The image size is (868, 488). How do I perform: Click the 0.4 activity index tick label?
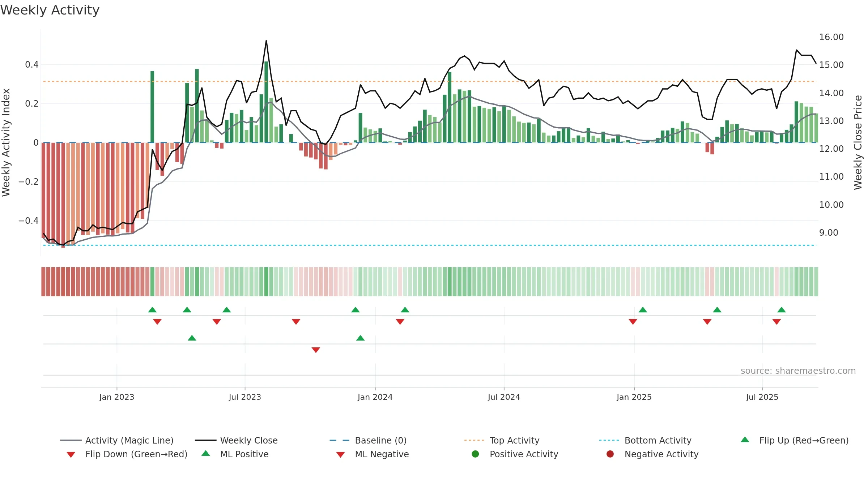pos(32,65)
